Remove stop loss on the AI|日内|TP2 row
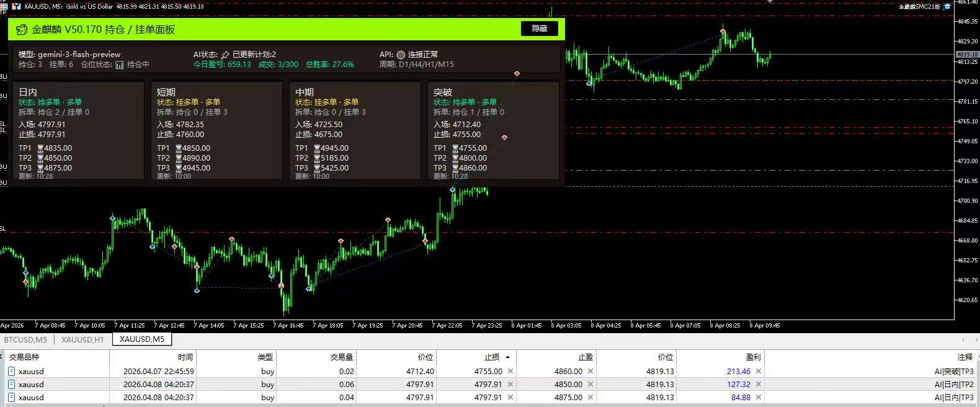 tap(510, 384)
